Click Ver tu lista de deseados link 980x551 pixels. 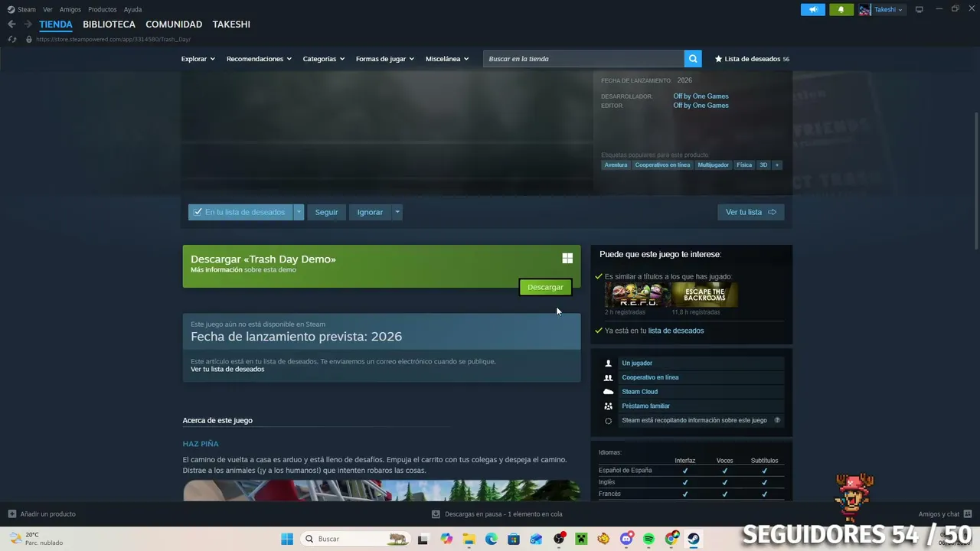point(227,369)
